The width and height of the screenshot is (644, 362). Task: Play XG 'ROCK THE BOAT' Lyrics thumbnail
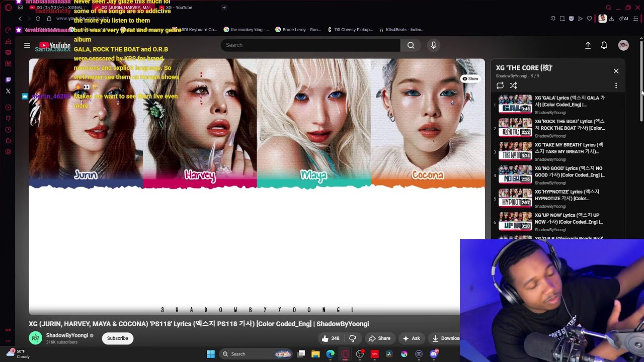(x=515, y=128)
